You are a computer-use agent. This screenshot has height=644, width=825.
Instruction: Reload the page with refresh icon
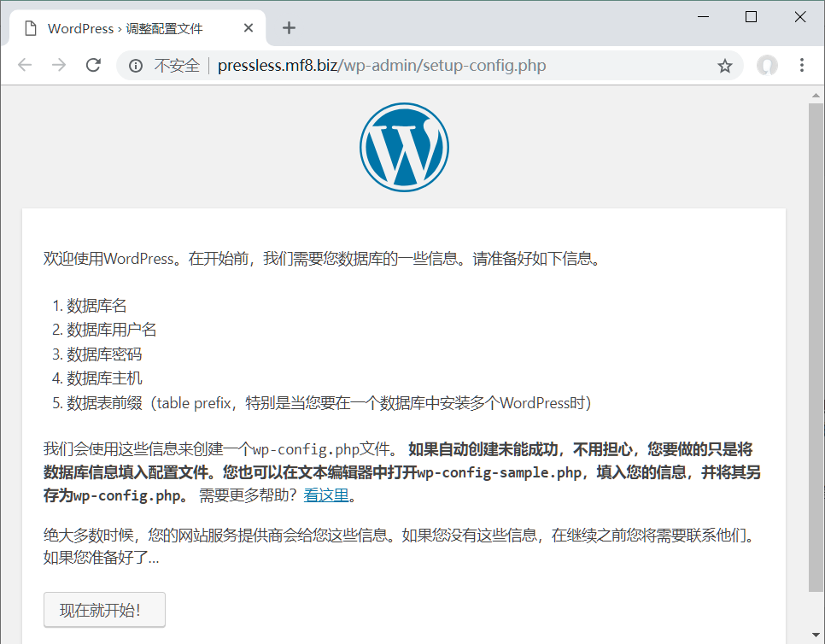pyautogui.click(x=93, y=65)
